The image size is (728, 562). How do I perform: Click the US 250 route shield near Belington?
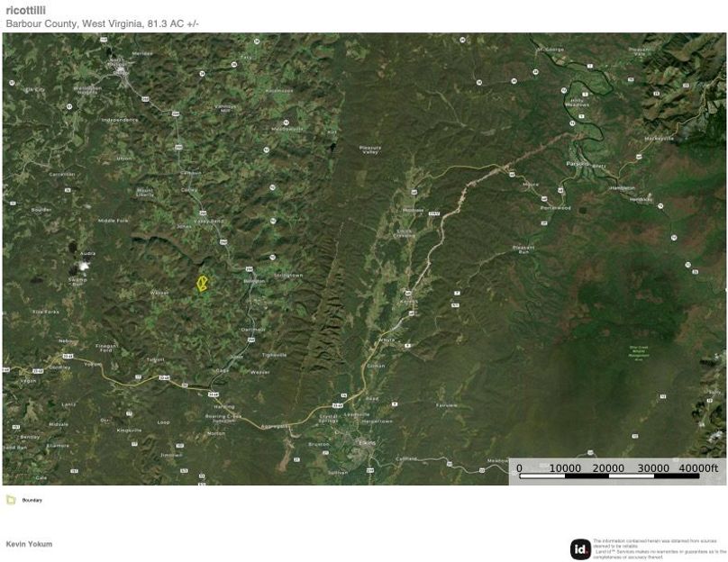coord(250,268)
